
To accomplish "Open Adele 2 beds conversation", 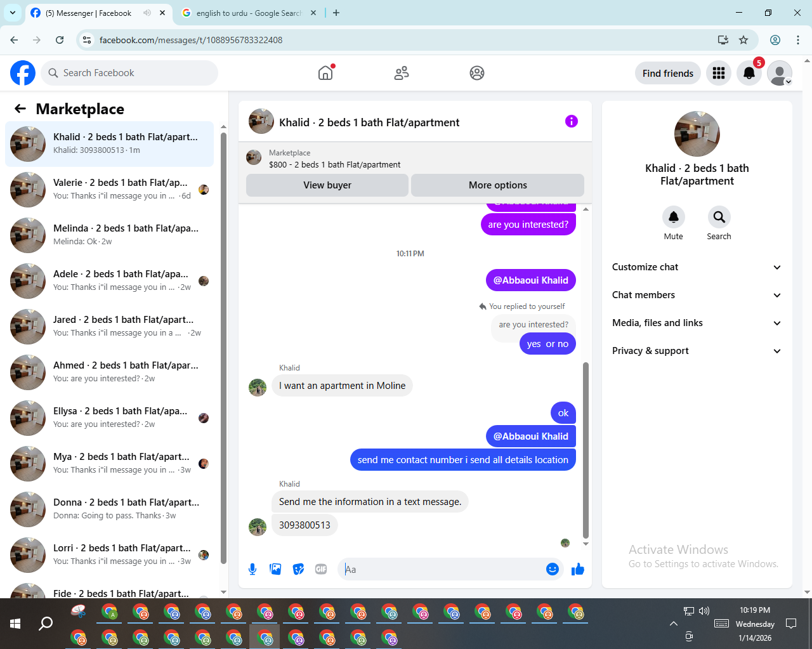I will 110,281.
